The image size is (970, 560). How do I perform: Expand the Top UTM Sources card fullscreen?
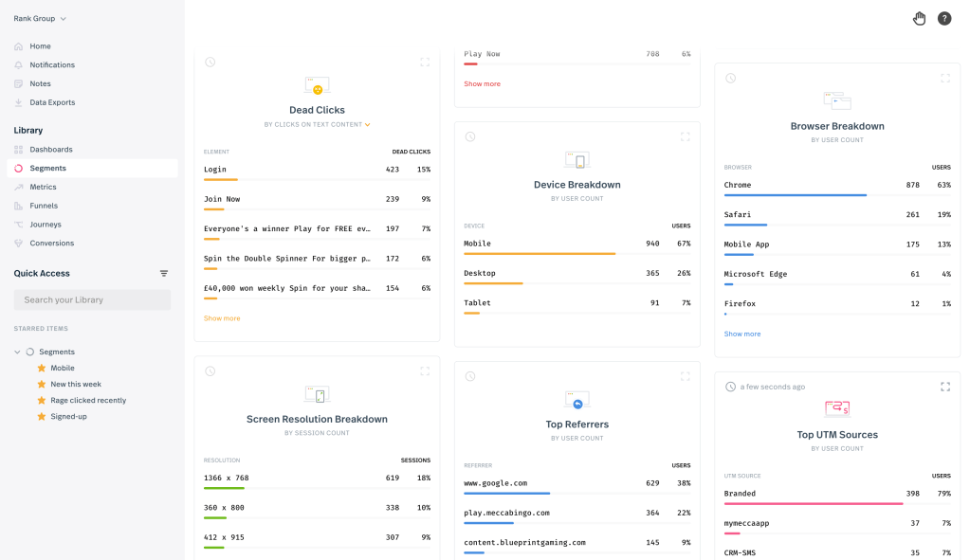click(x=944, y=387)
